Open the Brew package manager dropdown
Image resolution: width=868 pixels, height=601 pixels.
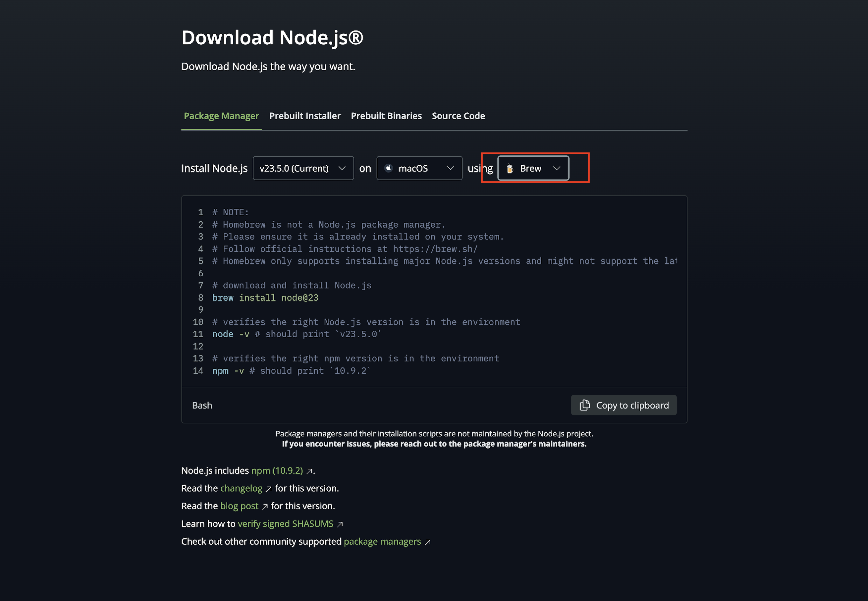533,168
